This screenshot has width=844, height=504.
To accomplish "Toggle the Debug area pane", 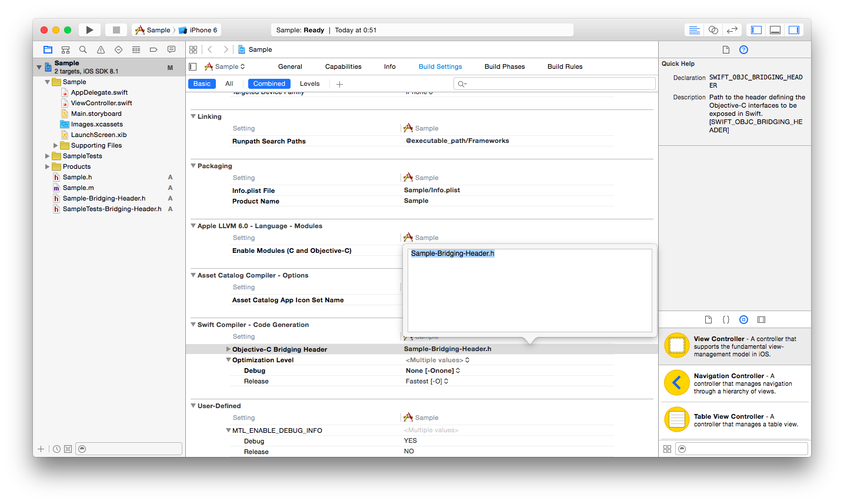I will [775, 30].
